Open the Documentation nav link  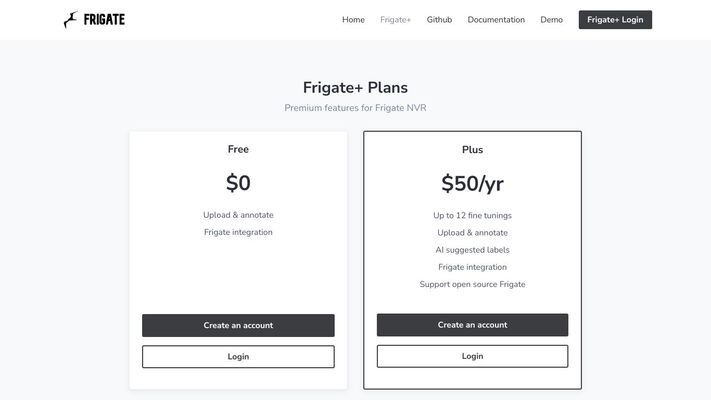[x=496, y=20]
